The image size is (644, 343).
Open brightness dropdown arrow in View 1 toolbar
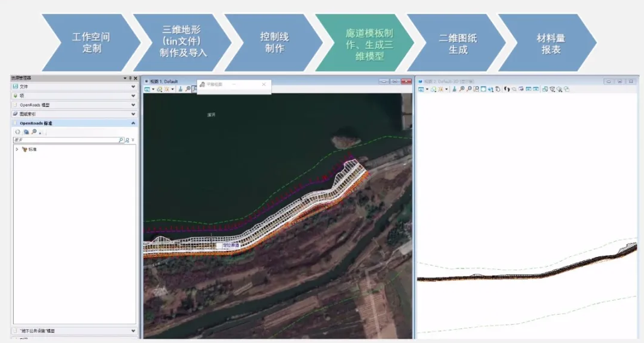pyautogui.click(x=172, y=89)
